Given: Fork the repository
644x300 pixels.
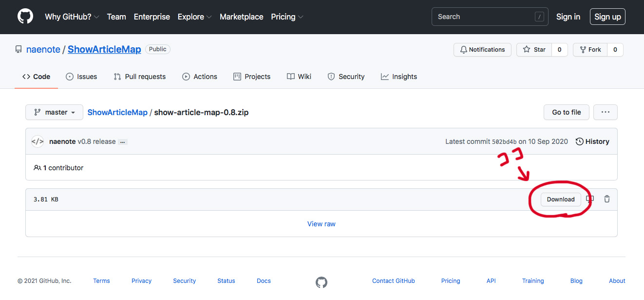Looking at the screenshot, I should click(x=590, y=50).
